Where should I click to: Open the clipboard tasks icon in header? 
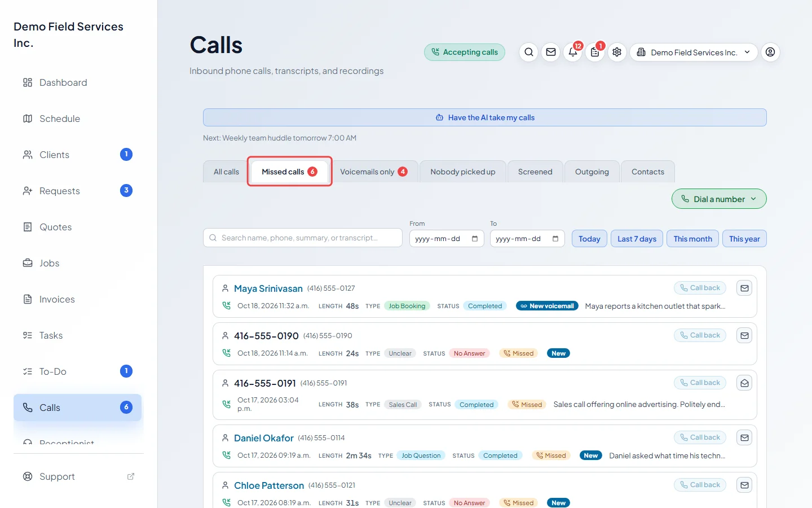(595, 52)
